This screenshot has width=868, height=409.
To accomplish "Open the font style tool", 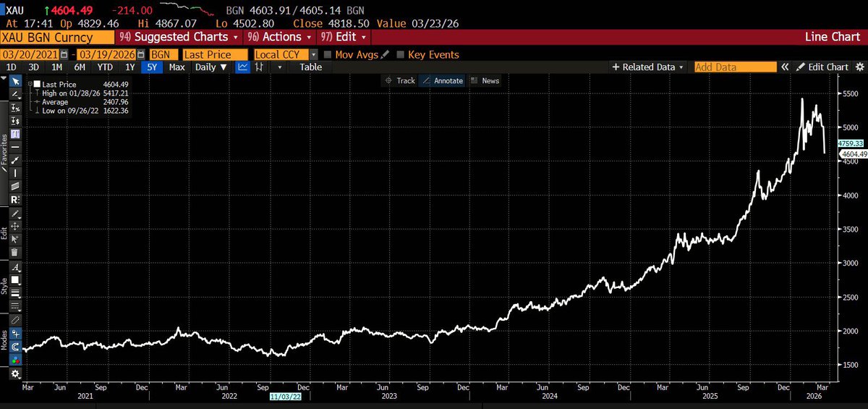I will click(x=16, y=269).
